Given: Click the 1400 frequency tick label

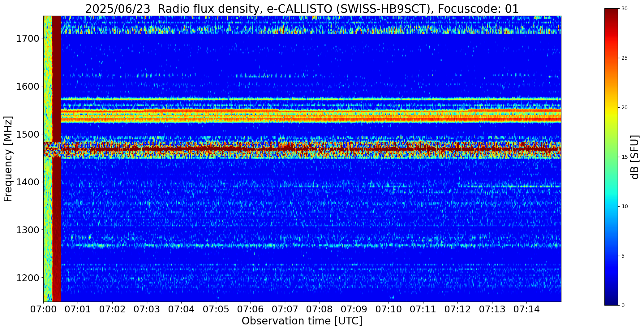Looking at the screenshot, I should [28, 182].
